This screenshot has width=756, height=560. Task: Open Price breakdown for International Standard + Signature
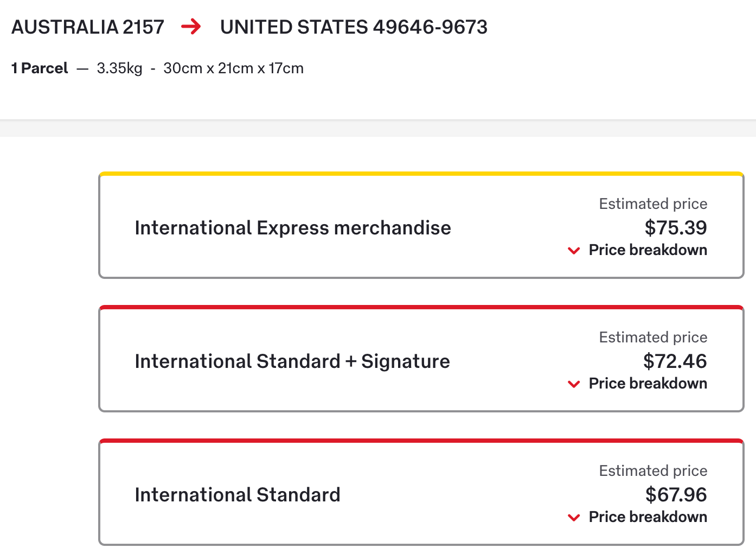(648, 384)
